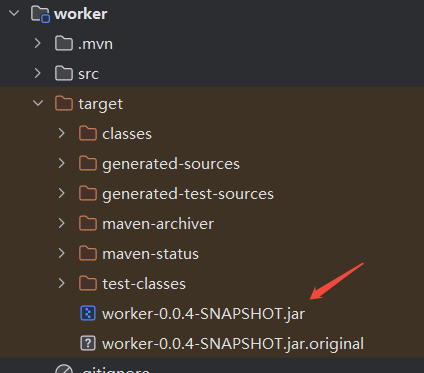Click the generated-test-sources folder icon
Image resolution: width=424 pixels, height=373 pixels.
point(88,193)
